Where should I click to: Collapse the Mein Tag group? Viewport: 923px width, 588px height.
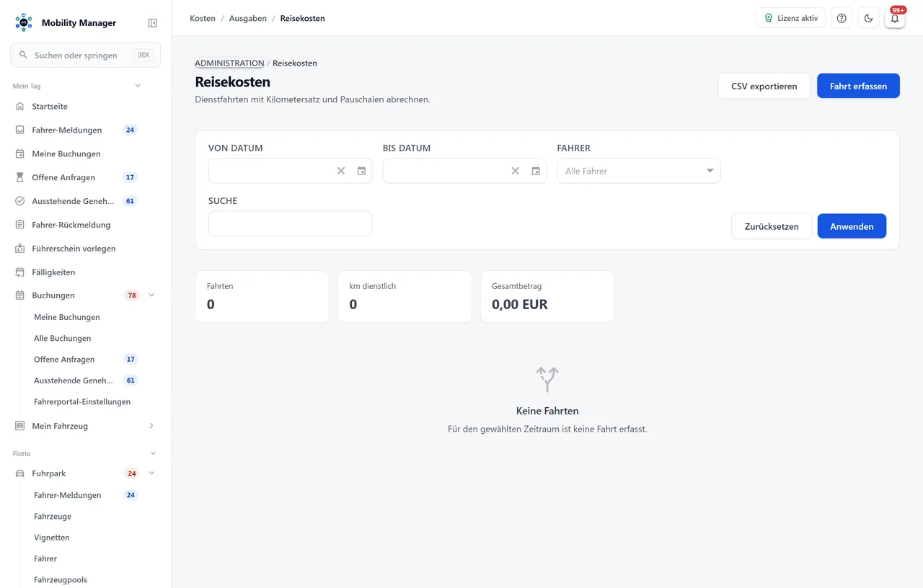[x=138, y=86]
